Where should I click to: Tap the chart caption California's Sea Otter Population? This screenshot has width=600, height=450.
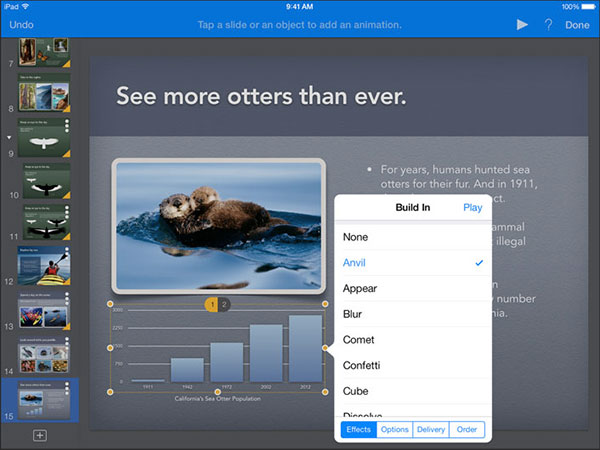tap(217, 399)
